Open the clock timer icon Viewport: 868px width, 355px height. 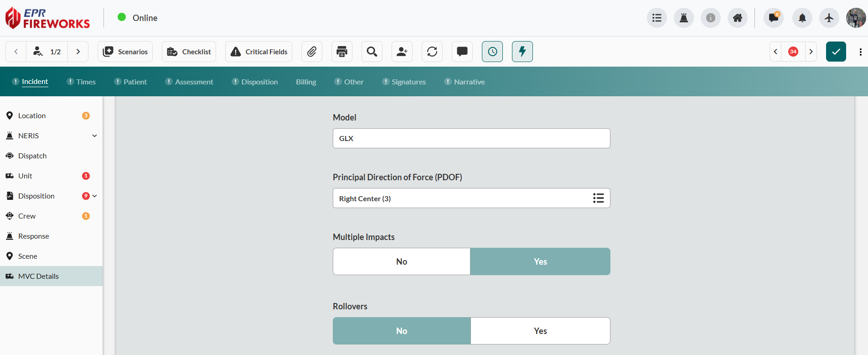[492, 52]
